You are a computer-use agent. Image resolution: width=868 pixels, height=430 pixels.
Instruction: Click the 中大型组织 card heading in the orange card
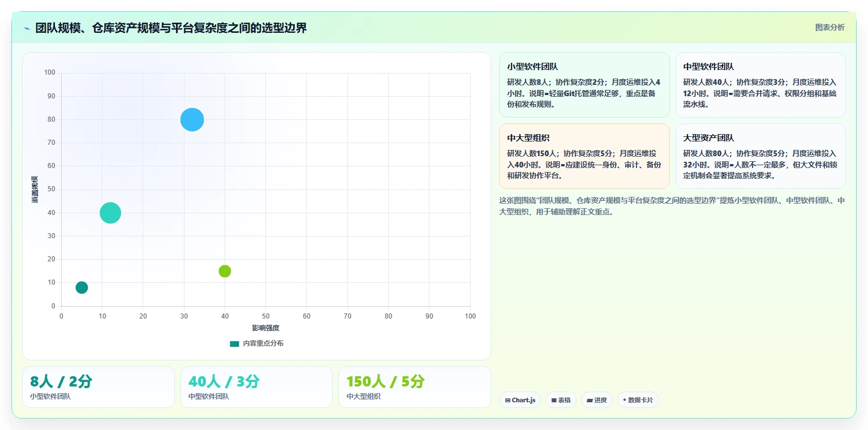(x=528, y=138)
